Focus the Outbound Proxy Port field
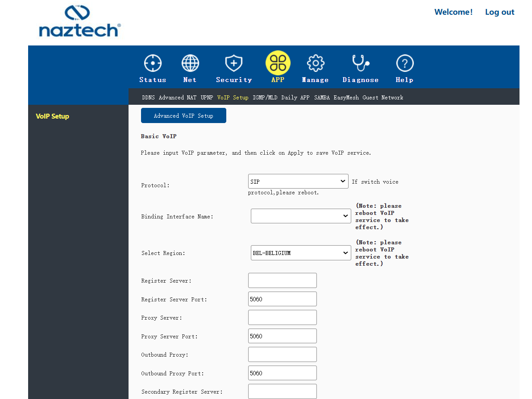The width and height of the screenshot is (532, 399). [x=282, y=373]
